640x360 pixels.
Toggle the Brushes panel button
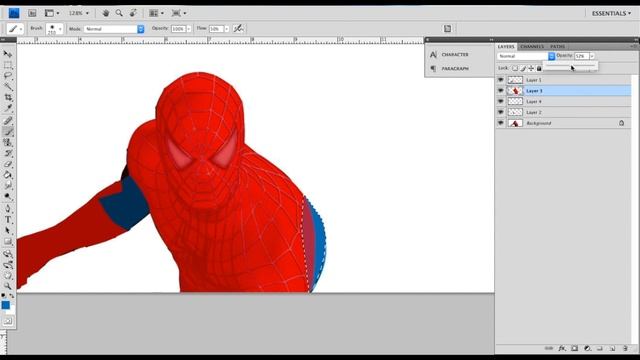point(447,28)
